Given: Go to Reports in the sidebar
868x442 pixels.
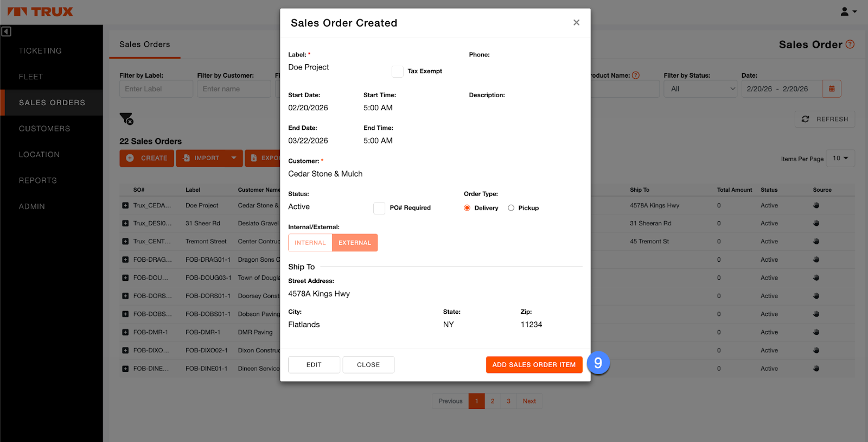Looking at the screenshot, I should [x=38, y=181].
